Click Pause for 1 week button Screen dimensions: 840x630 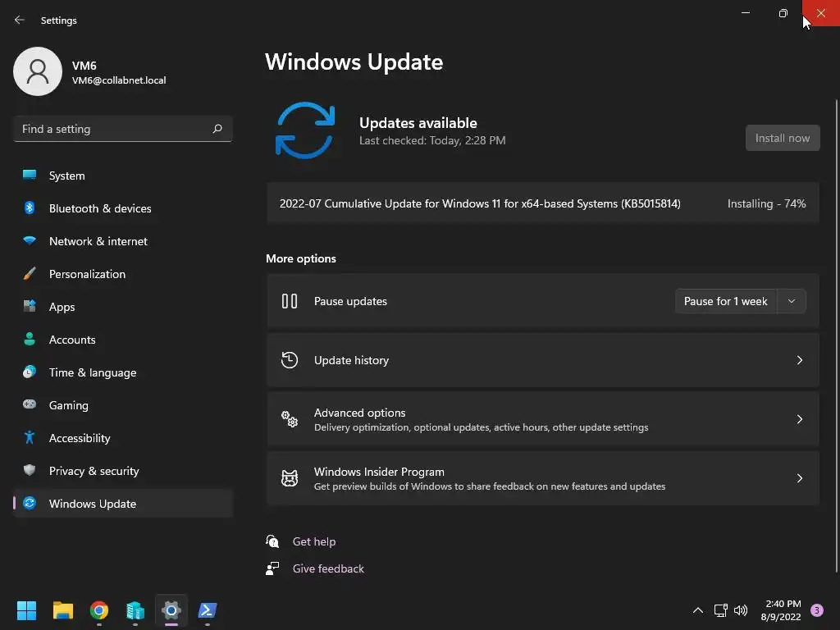tap(725, 301)
